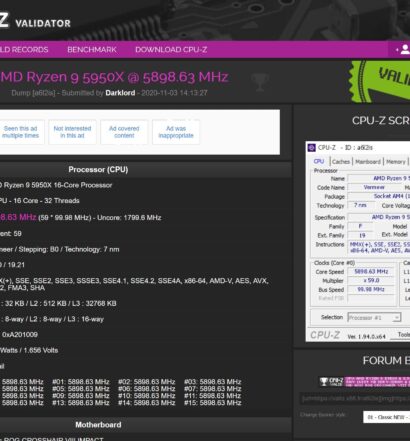410x441 pixels.
Task: Open the Darklord submitter profile link
Action: coord(120,93)
